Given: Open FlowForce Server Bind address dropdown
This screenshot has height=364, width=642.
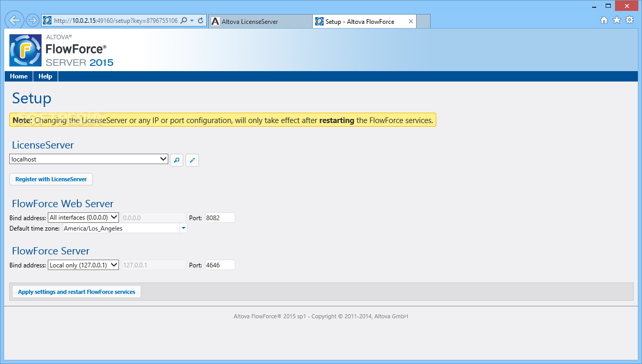Looking at the screenshot, I should [83, 265].
